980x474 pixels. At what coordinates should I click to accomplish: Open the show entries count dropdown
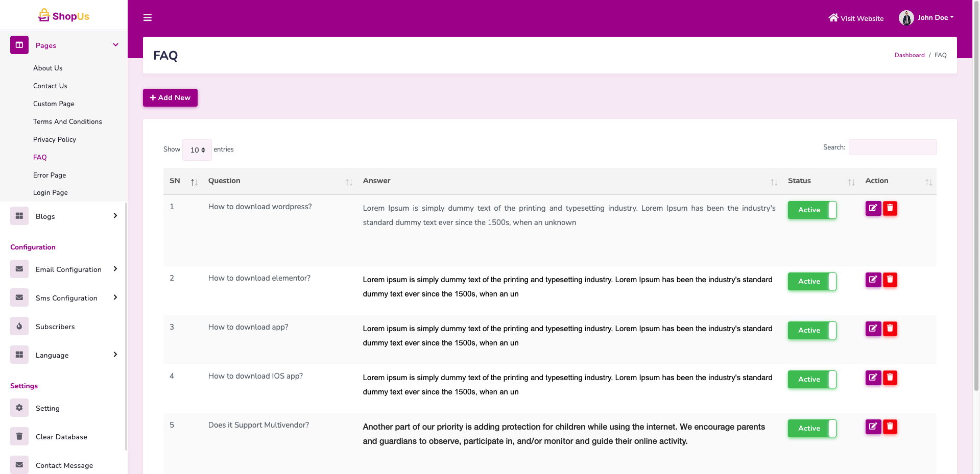[197, 150]
